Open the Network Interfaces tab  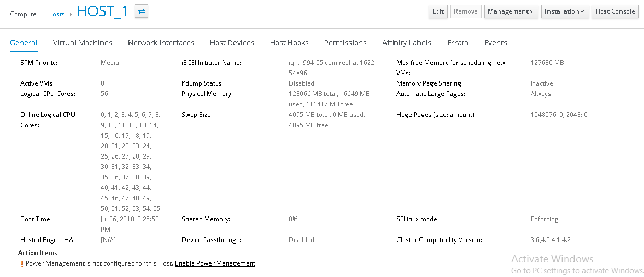[x=161, y=43]
